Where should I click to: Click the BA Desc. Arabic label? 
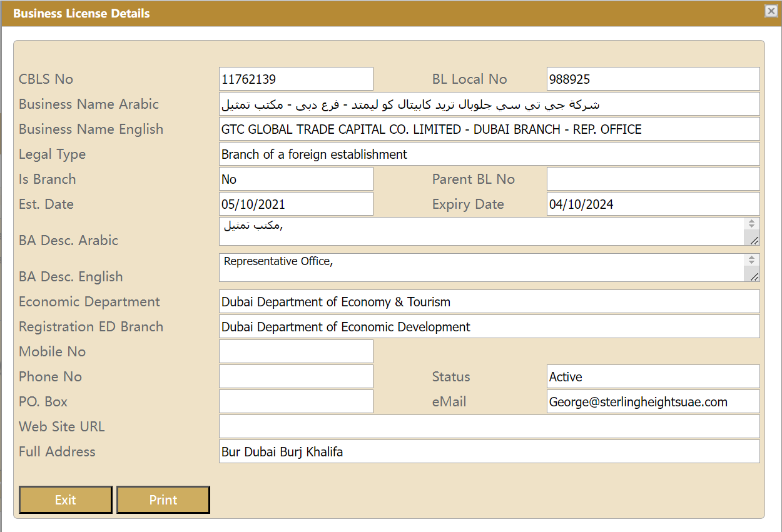point(68,240)
